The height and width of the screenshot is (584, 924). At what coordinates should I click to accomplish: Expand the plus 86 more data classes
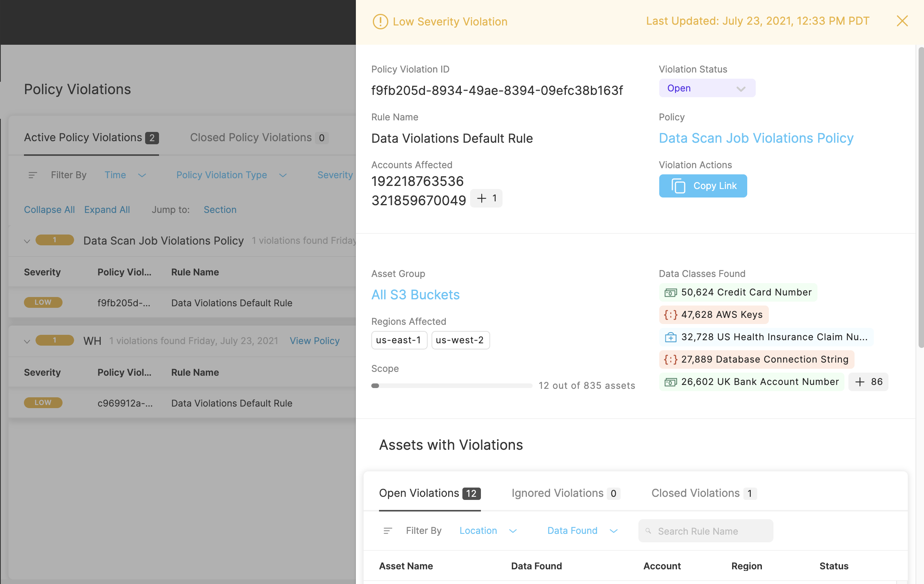coord(868,382)
